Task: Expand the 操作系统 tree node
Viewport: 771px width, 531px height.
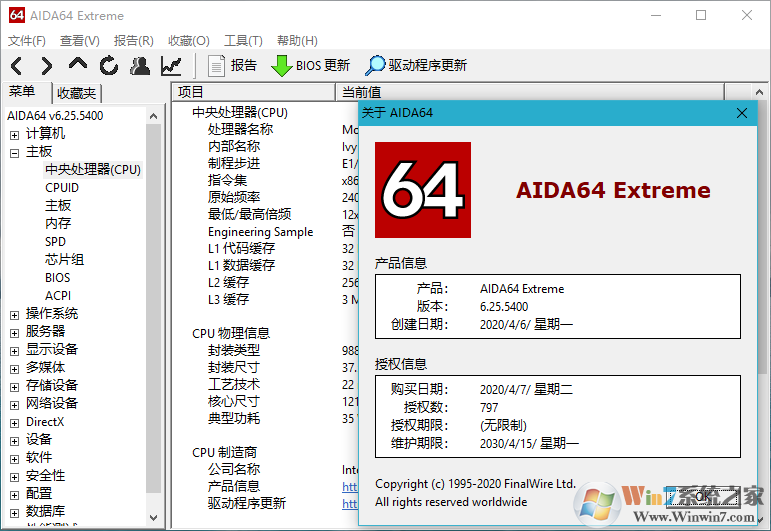Action: (14, 314)
